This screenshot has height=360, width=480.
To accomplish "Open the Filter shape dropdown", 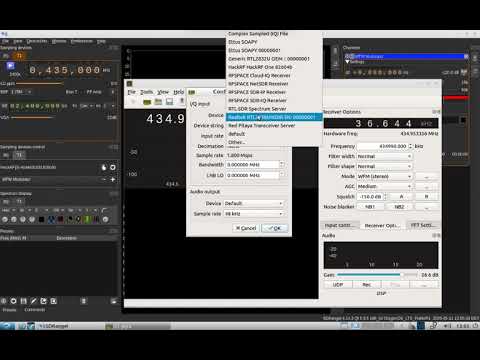I will 384,166.
